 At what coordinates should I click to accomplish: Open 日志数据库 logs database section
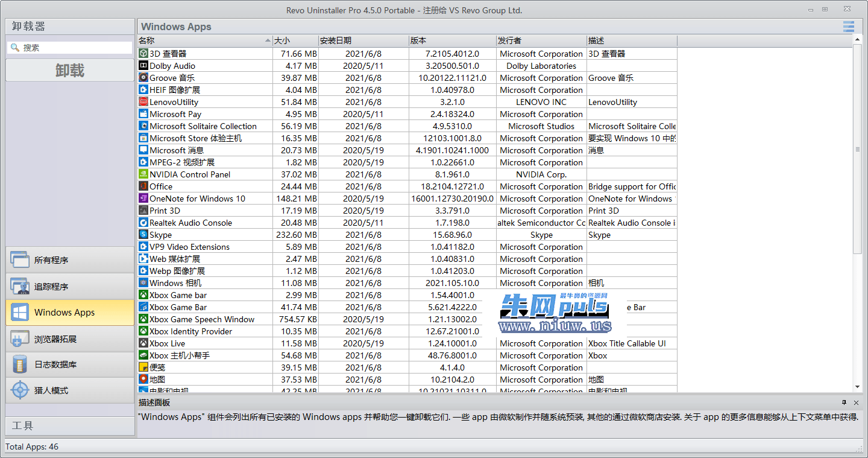(x=70, y=364)
